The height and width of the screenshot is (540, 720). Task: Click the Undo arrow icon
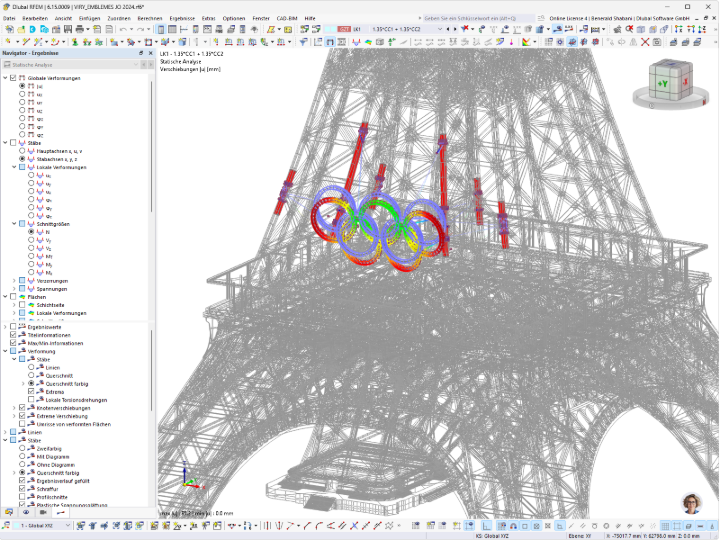pyautogui.click(x=123, y=29)
